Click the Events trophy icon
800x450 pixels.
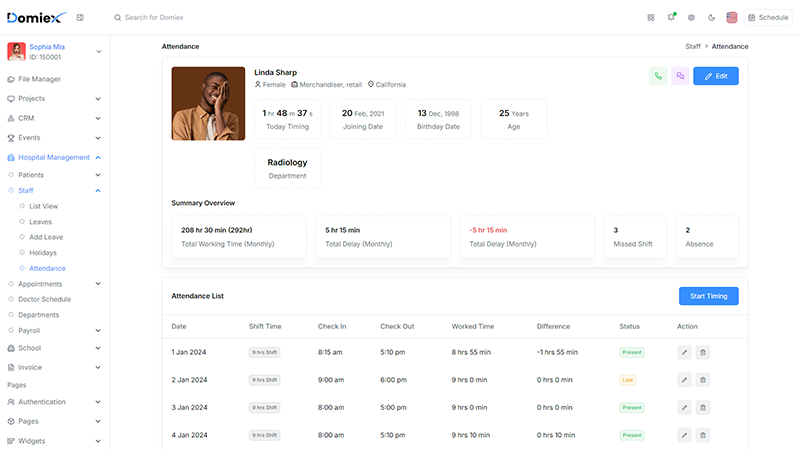(11, 138)
